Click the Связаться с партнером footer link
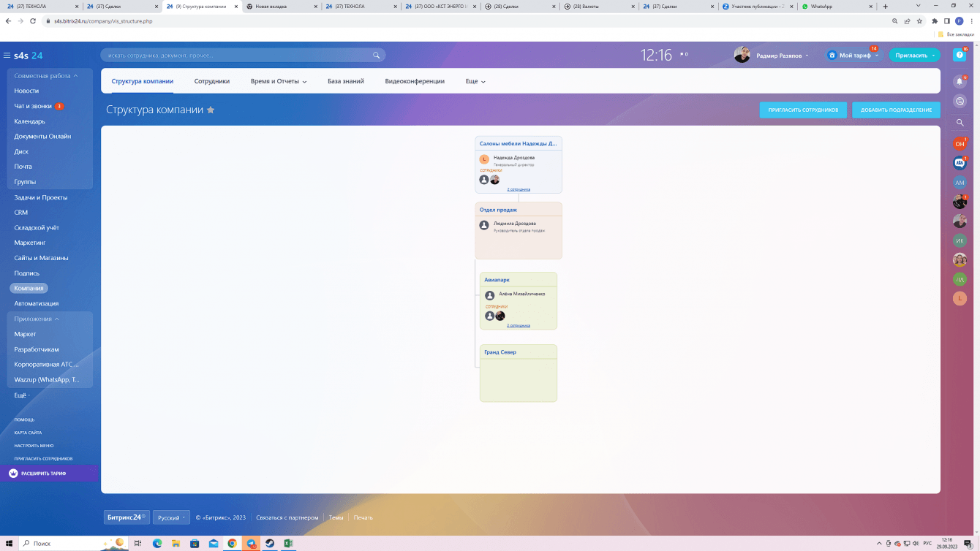This screenshot has height=551, width=980. click(x=287, y=517)
